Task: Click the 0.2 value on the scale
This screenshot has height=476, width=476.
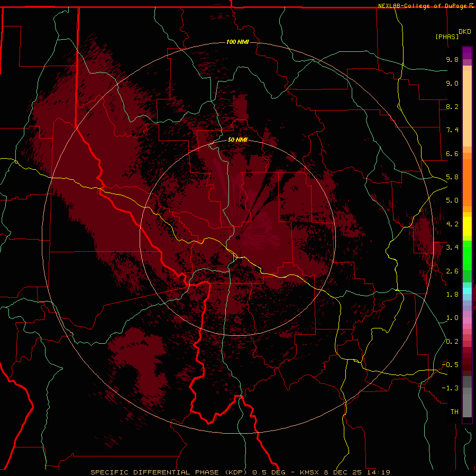Action: pyautogui.click(x=452, y=342)
